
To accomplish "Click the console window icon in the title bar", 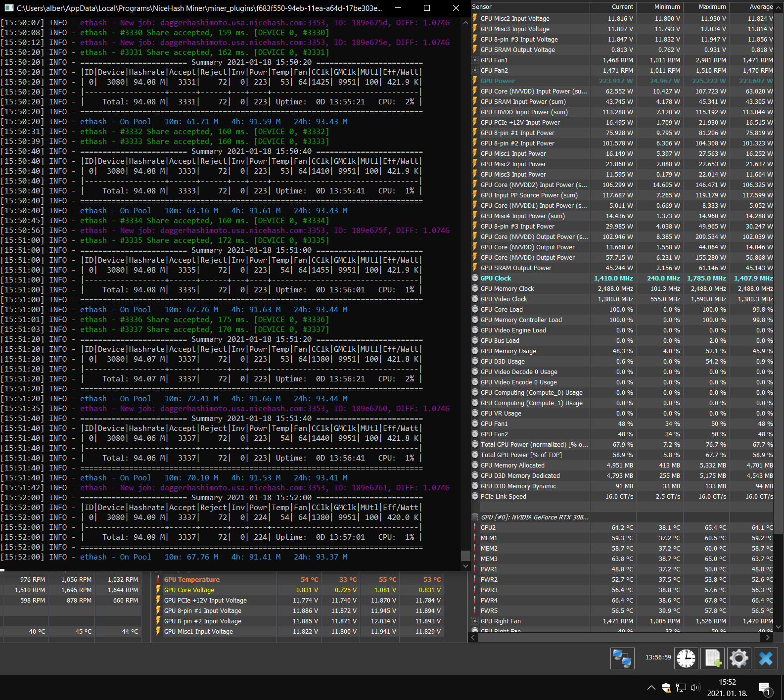I will pos(9,8).
